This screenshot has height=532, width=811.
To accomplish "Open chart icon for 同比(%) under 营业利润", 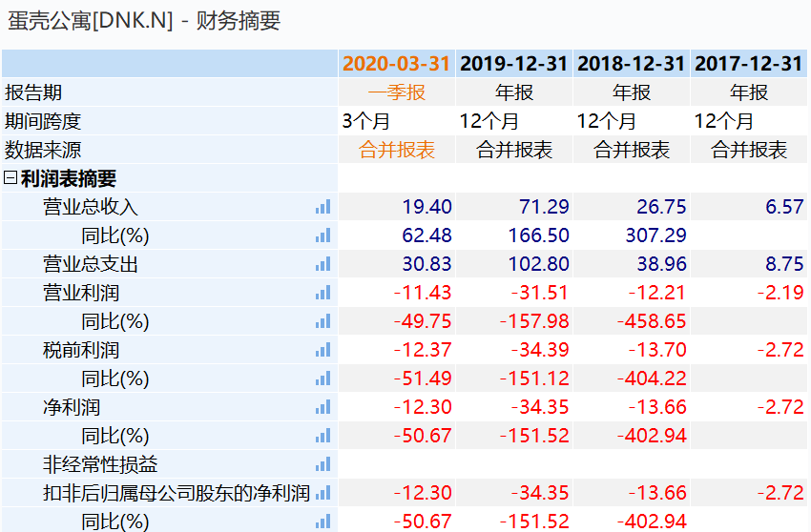I will click(322, 321).
